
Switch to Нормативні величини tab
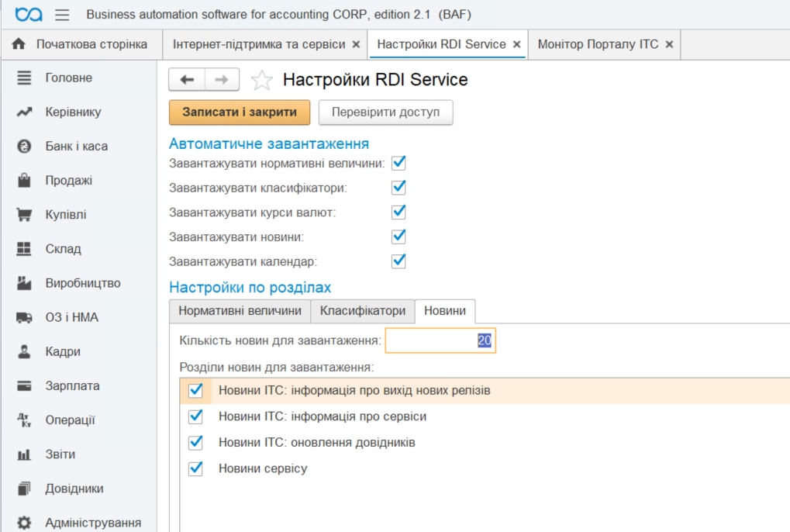click(240, 311)
